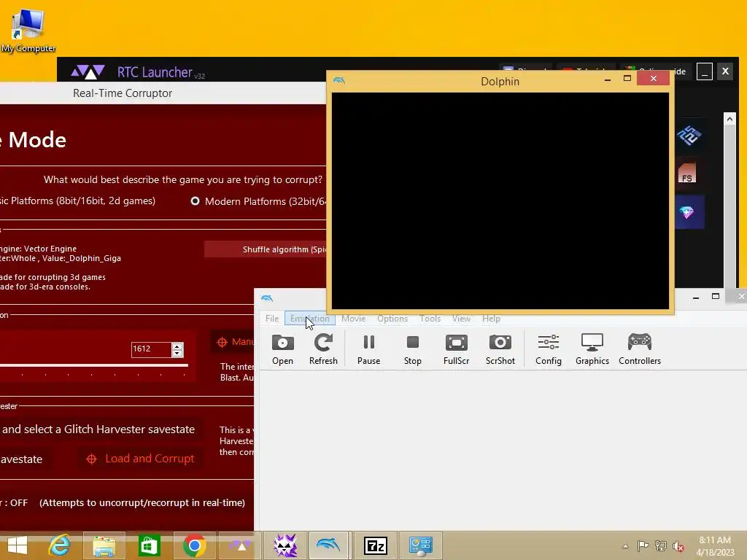The width and height of the screenshot is (747, 560).
Task: Click the intensity value field showing 1612
Action: [151, 349]
